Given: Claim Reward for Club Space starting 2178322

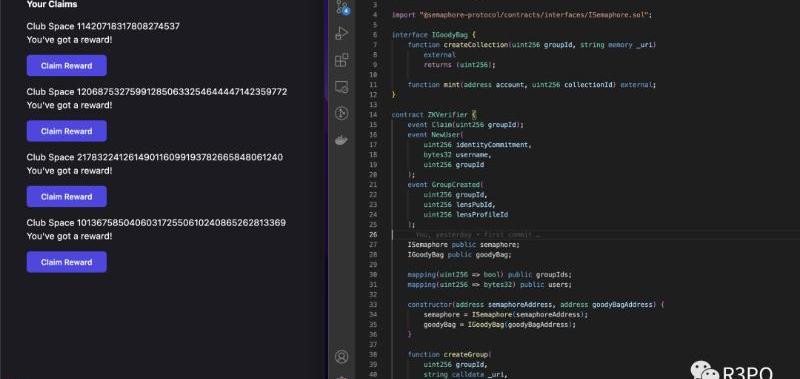Looking at the screenshot, I should tap(66, 196).
